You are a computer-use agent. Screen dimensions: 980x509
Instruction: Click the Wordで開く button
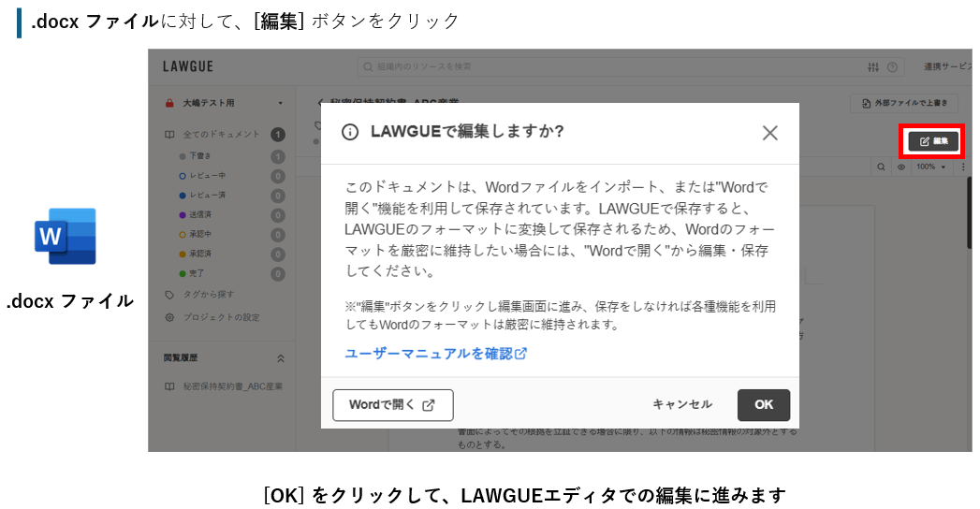pyautogui.click(x=392, y=405)
